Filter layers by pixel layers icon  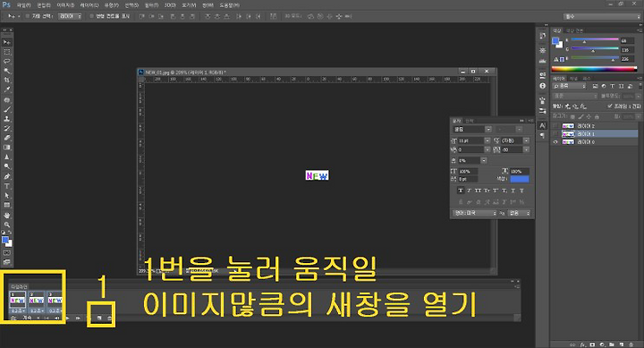point(595,86)
